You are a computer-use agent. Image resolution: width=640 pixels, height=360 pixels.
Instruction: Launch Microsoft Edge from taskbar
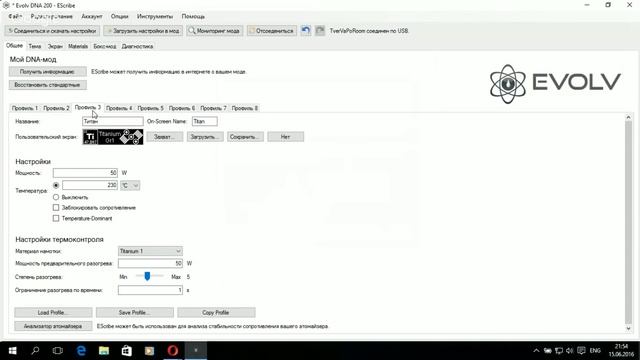(81, 351)
